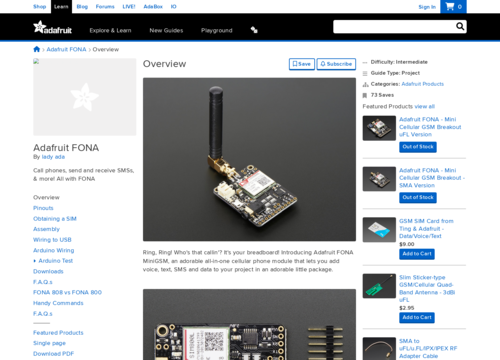Click GSM SIM Card product thumbnail
This screenshot has height=360, width=500.
click(x=379, y=230)
